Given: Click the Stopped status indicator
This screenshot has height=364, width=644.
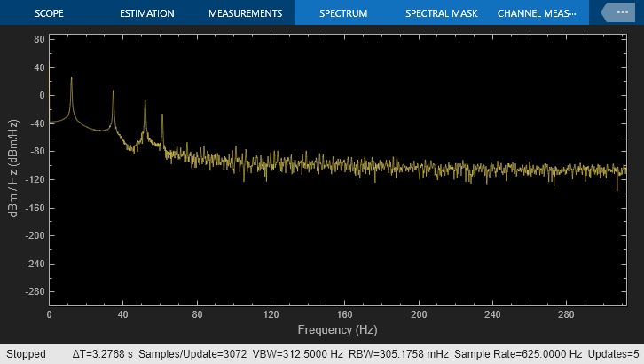Looking at the screenshot, I should (x=26, y=354).
